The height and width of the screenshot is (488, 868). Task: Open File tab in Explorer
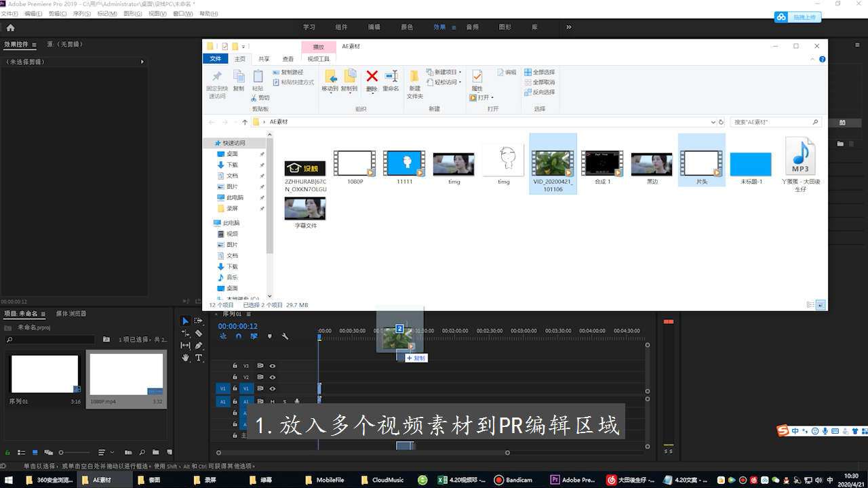click(x=216, y=59)
